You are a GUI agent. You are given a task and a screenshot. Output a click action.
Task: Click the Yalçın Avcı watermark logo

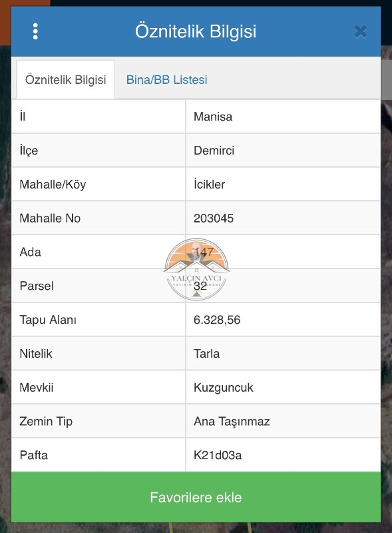pos(196,269)
